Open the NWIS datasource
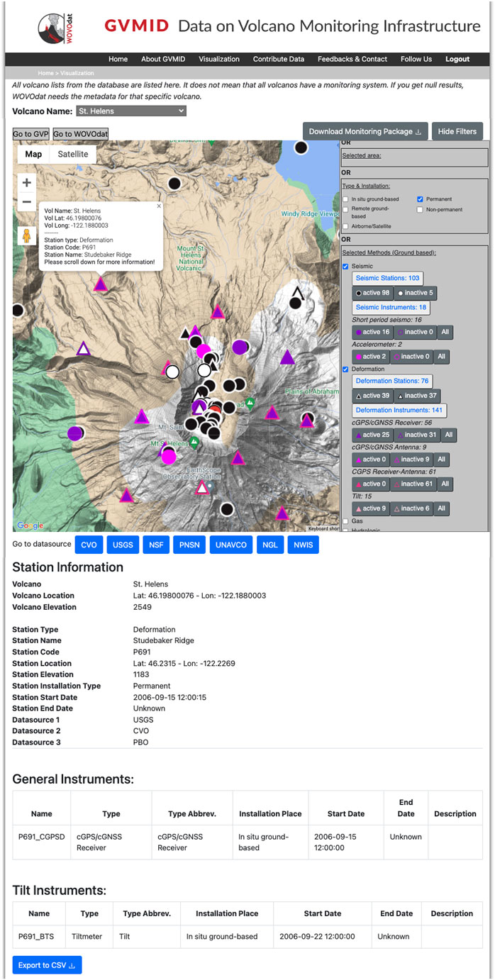Screen dimensions: 495x980 [304, 545]
